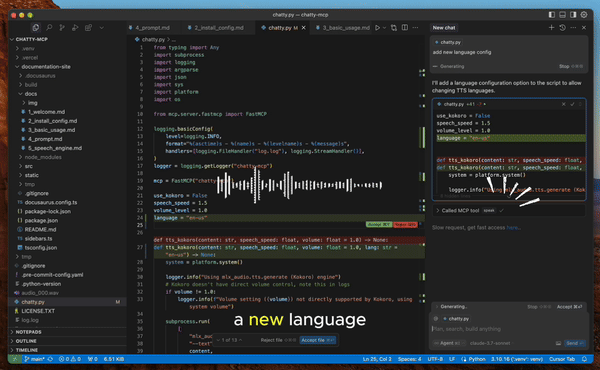Open audio_000.wav file
600x370 pixels.
[67, 293]
